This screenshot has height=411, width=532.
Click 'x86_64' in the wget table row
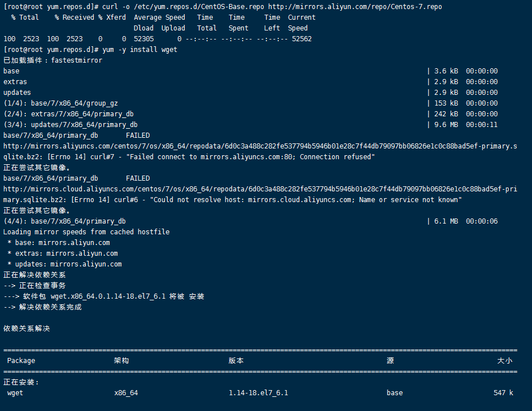point(126,393)
